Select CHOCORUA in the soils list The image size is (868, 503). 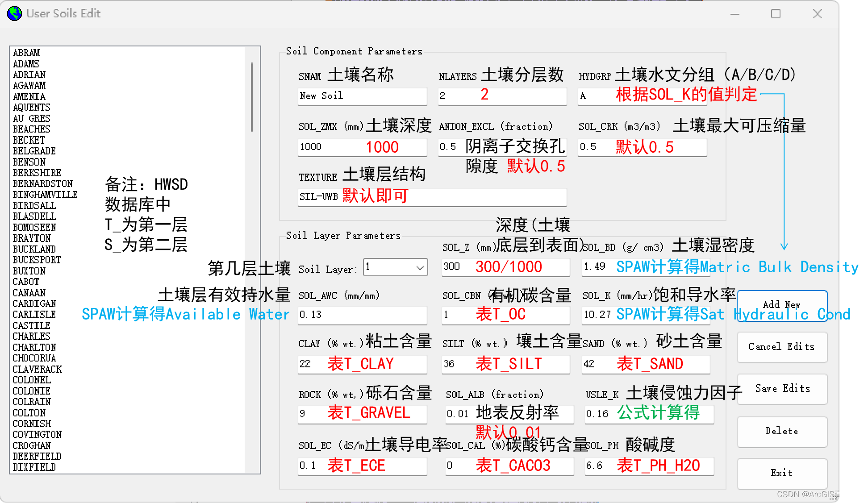click(x=34, y=358)
